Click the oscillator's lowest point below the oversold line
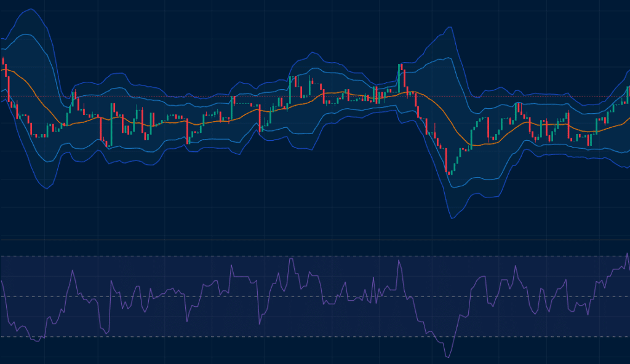This screenshot has height=364, width=630. pyautogui.click(x=448, y=357)
